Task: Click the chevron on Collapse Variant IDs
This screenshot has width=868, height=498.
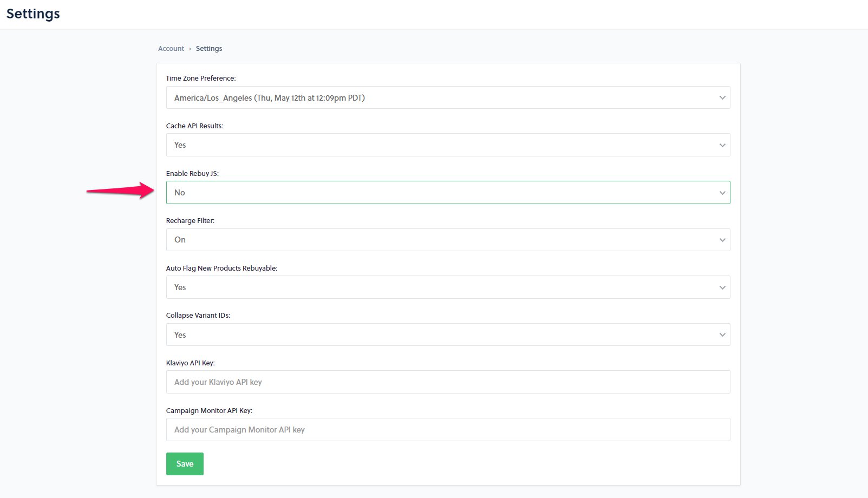Action: [722, 335]
